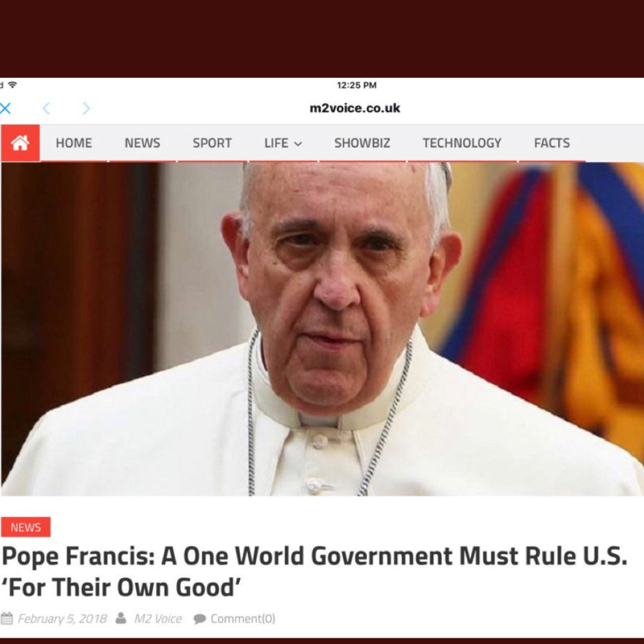Tap the Wi-Fi status icon
Screen dimensions: 644x644
pyautogui.click(x=12, y=85)
